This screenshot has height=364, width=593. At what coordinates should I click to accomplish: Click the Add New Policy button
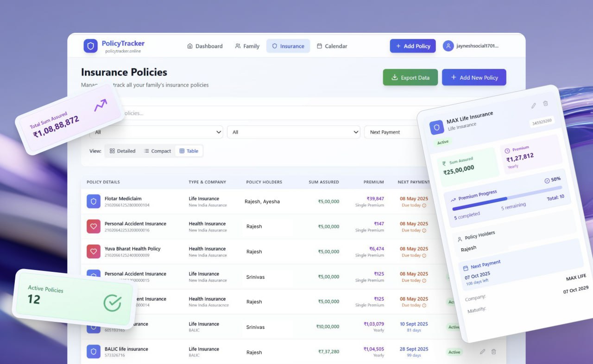pos(474,77)
